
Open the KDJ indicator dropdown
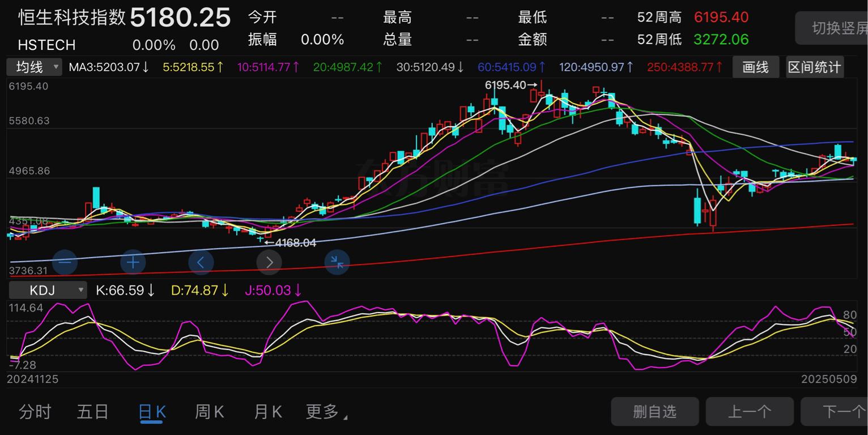click(x=48, y=291)
